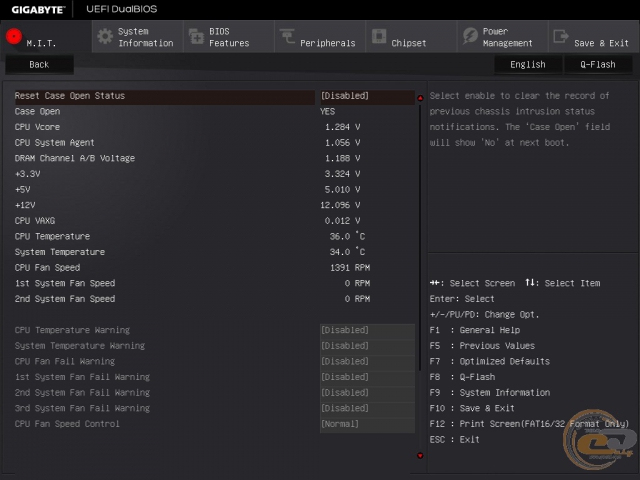Click the CPU Fan Speed Control label
Image resolution: width=640 pixels, height=480 pixels.
click(67, 424)
